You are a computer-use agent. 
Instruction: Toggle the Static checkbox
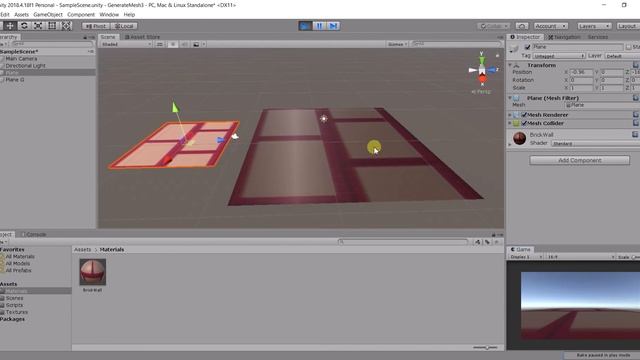629,47
